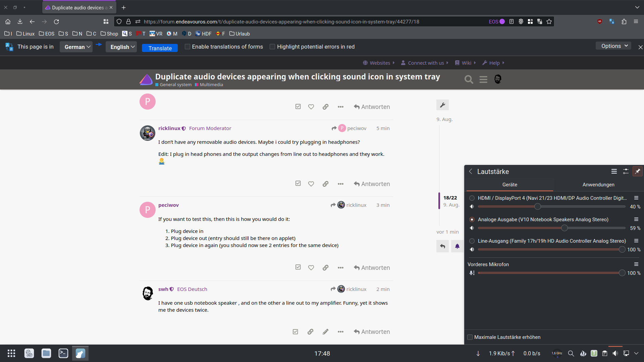644x362 pixels.
Task: Mute the Analoge Ausgabe speaker icon
Action: (x=472, y=228)
